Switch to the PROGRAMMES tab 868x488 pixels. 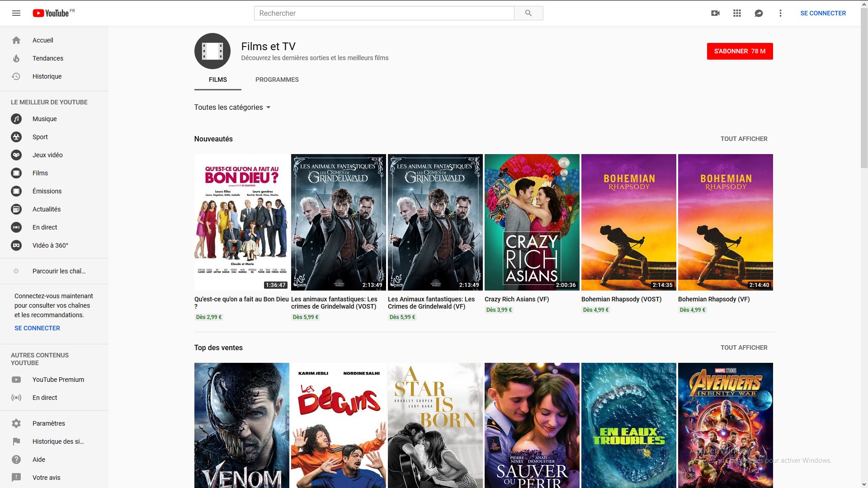[x=277, y=80]
